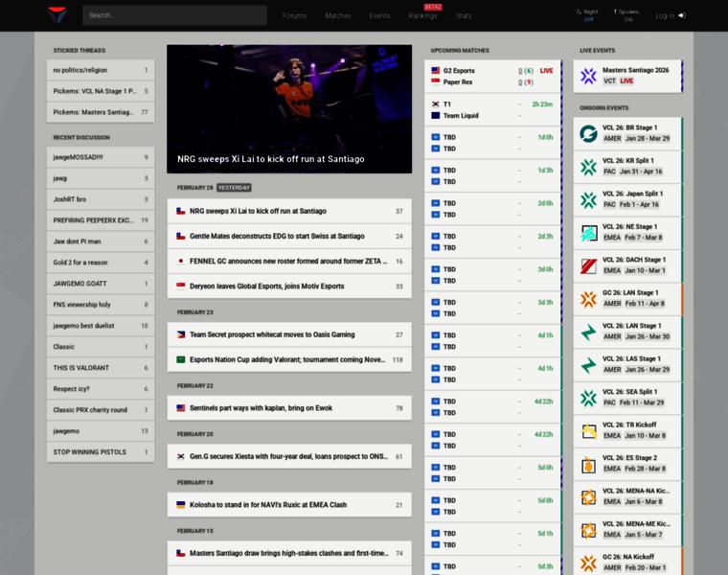Open VCL 26: NE Stage 1 logo

click(588, 233)
